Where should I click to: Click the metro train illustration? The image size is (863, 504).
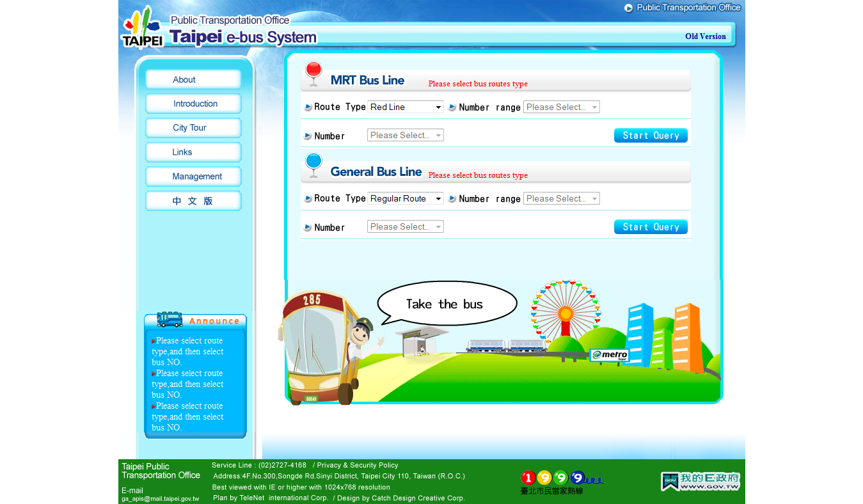point(506,346)
